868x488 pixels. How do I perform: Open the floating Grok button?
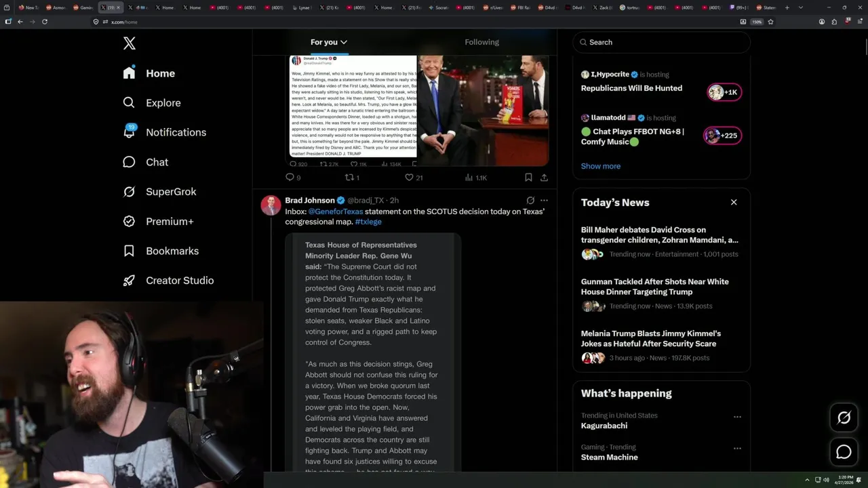tap(844, 418)
